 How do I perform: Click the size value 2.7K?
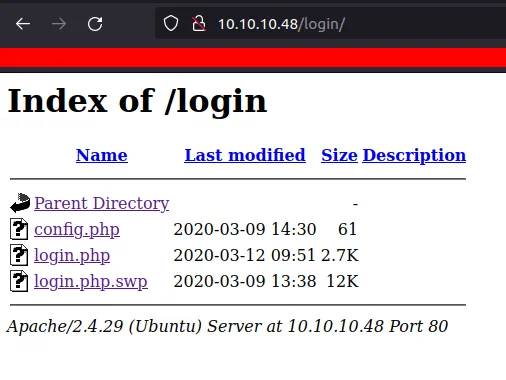(340, 255)
